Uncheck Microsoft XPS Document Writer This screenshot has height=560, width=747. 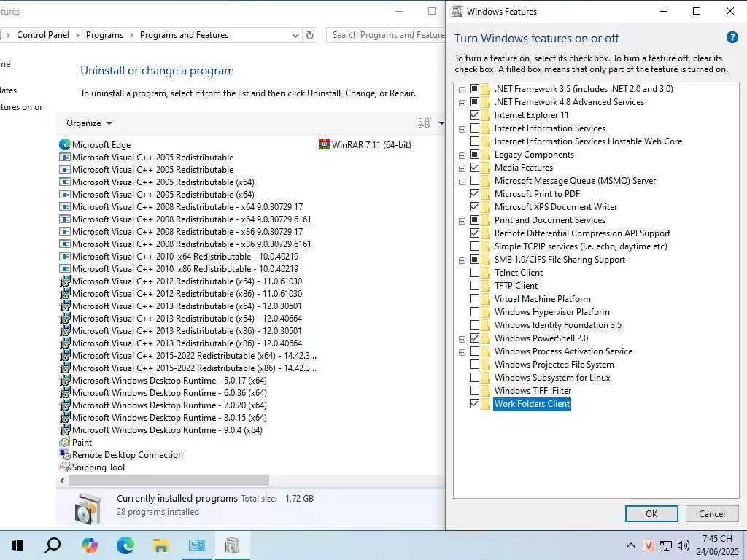click(x=474, y=207)
